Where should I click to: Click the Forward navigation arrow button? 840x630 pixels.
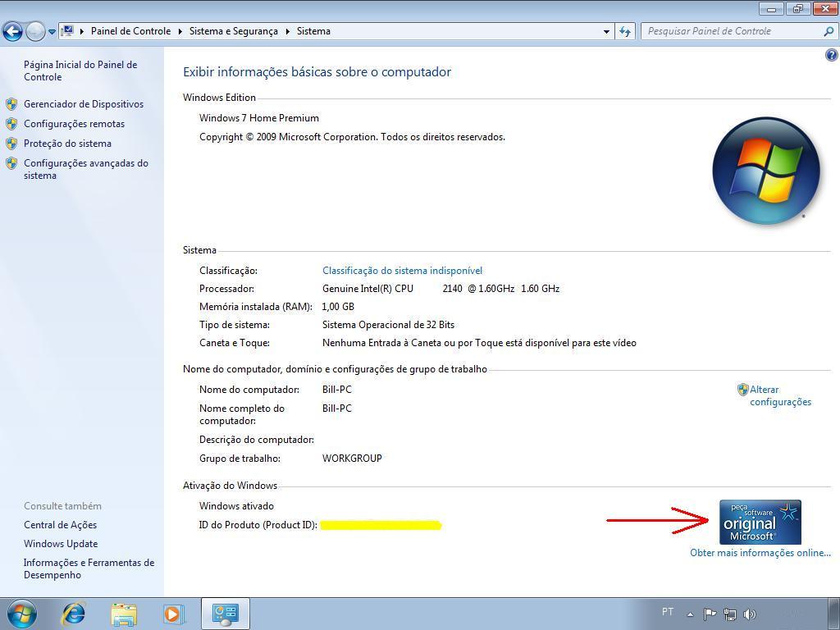[34, 32]
